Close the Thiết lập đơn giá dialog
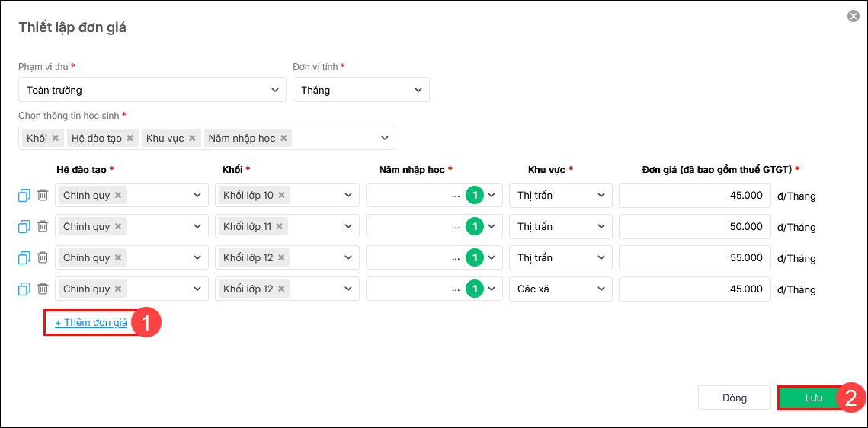Image resolution: width=868 pixels, height=428 pixels. 854,16
